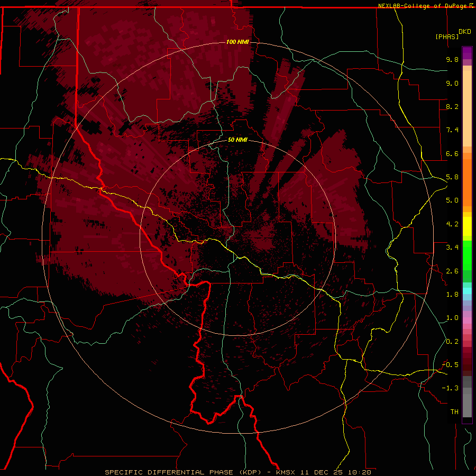The image size is (476, 476).
Task: Click the 3.4 scale value
Action: click(452, 248)
